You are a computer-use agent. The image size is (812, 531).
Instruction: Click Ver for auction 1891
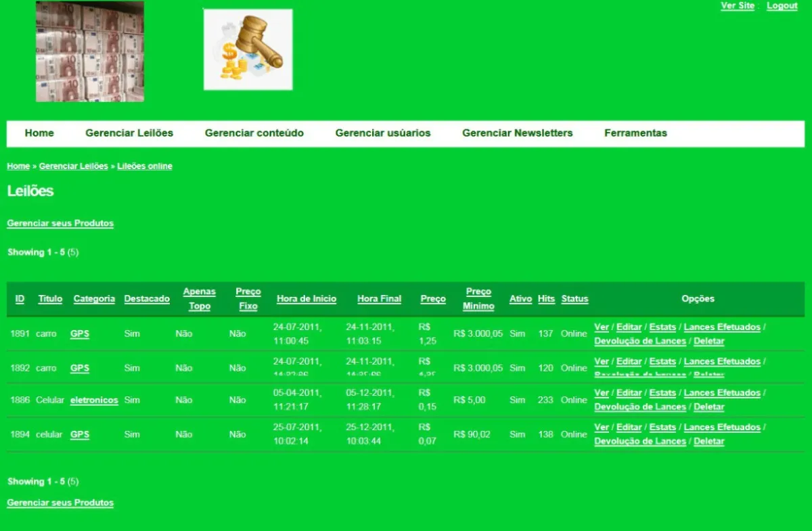[x=602, y=327]
